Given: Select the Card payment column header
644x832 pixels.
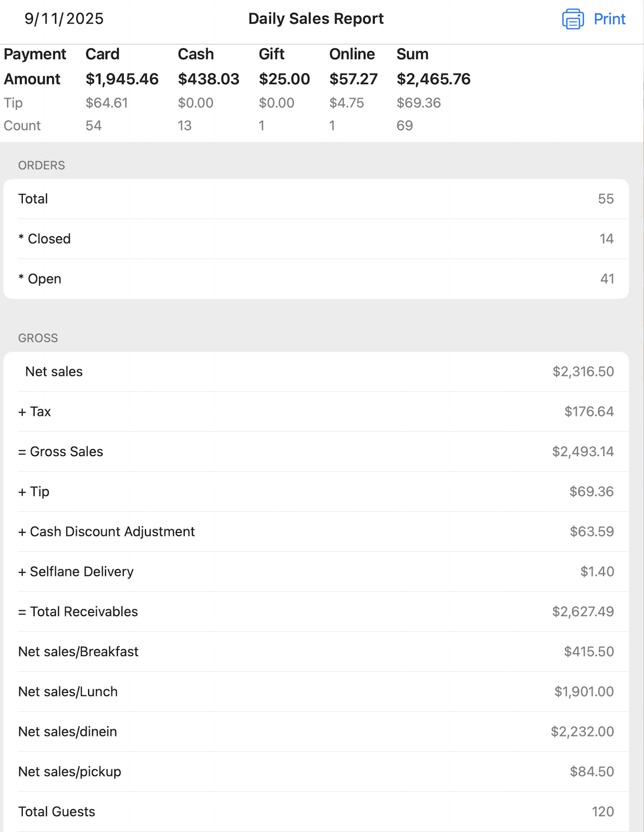Looking at the screenshot, I should click(x=103, y=54).
